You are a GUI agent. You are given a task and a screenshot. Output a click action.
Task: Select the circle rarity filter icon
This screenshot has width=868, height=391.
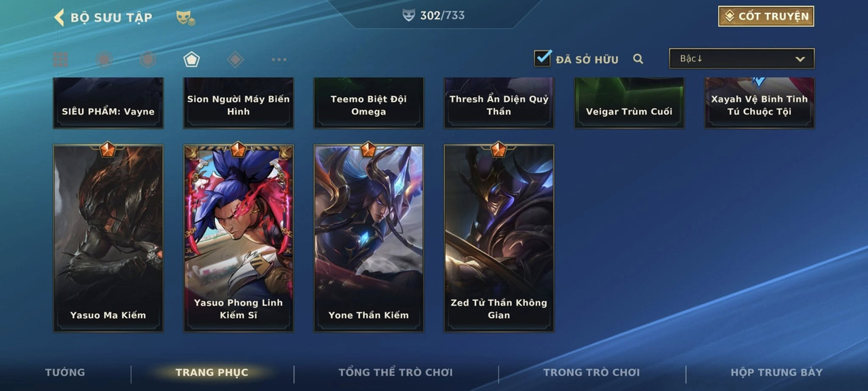pyautogui.click(x=104, y=60)
